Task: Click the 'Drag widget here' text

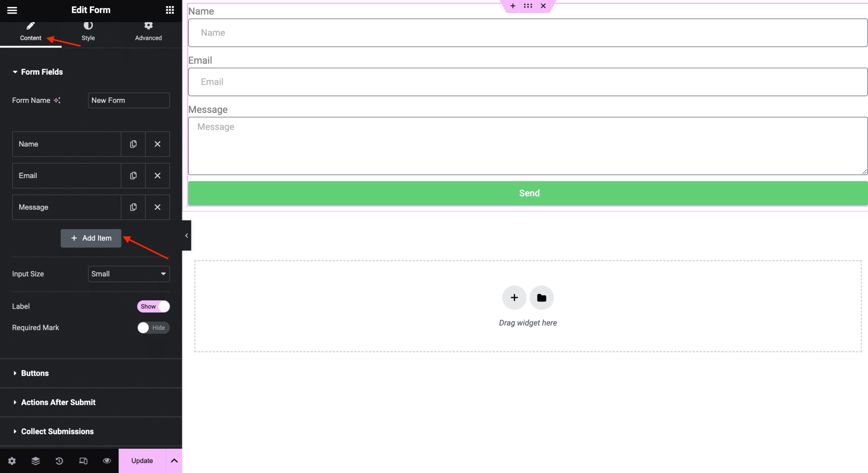Action: (x=528, y=323)
